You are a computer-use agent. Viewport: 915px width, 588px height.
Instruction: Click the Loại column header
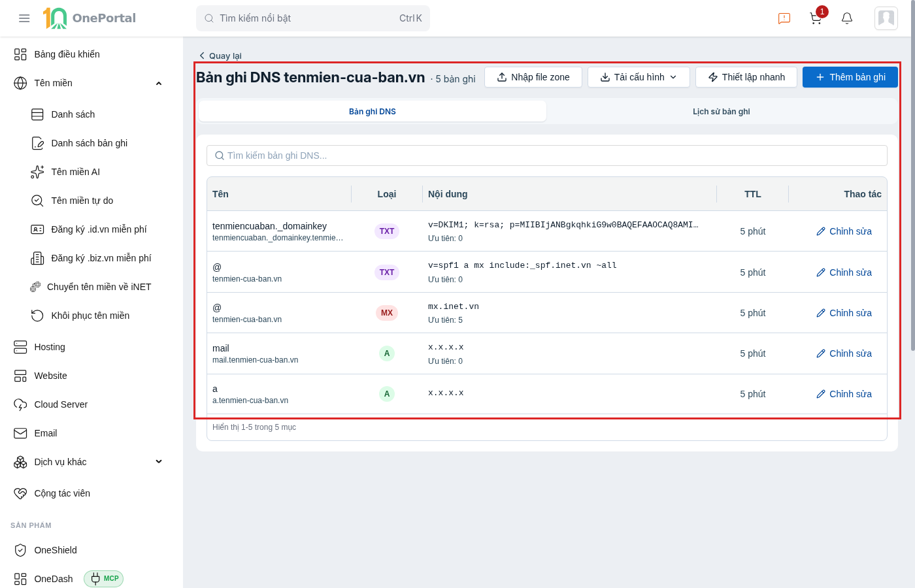[387, 194]
